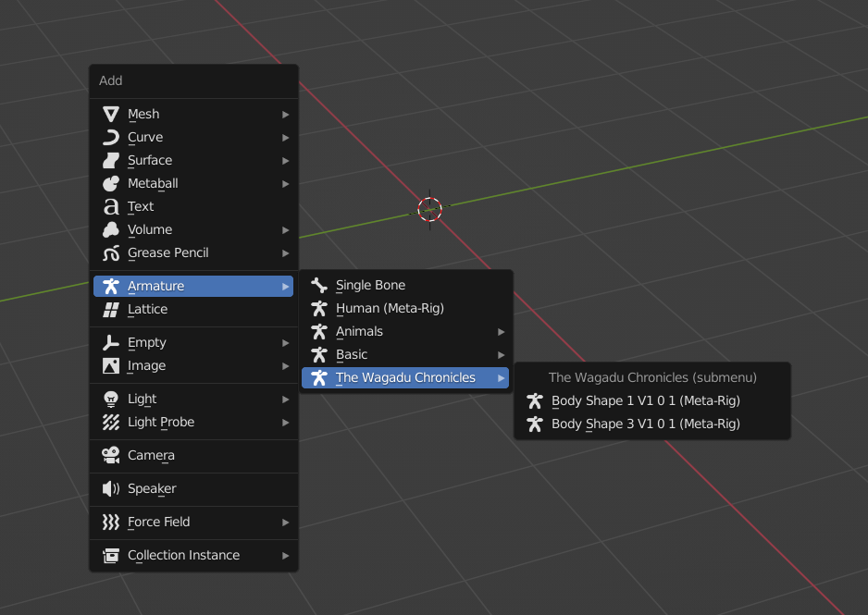Expand the Light submenu arrow
The image size is (868, 615).
tap(286, 400)
